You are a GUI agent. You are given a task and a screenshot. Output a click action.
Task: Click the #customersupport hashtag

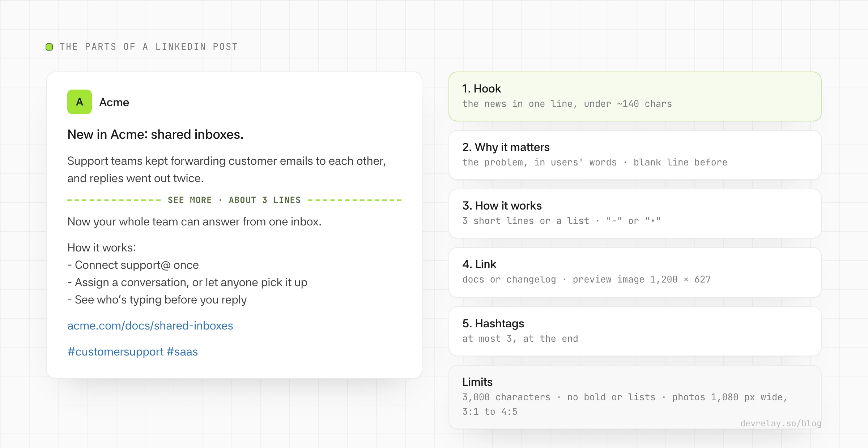pos(115,352)
